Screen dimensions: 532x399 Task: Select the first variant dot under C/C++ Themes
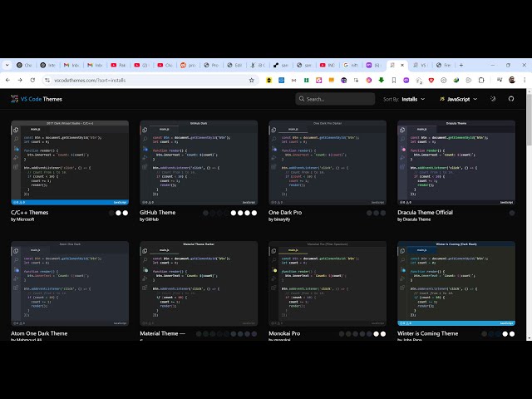pyautogui.click(x=111, y=213)
